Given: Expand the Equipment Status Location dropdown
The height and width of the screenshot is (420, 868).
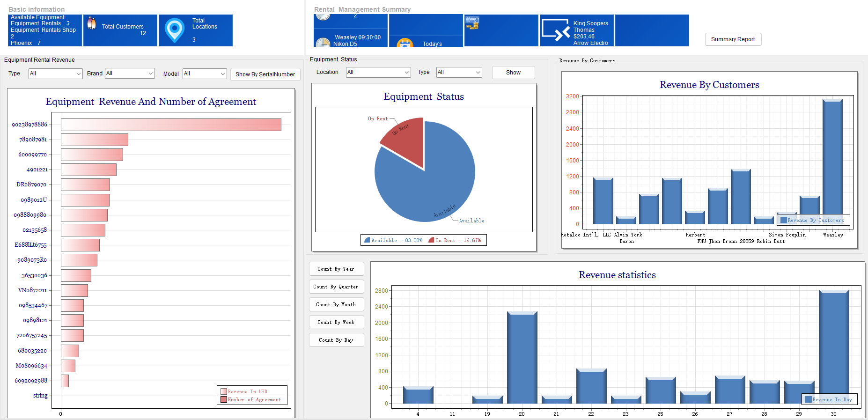Looking at the screenshot, I should [x=378, y=72].
